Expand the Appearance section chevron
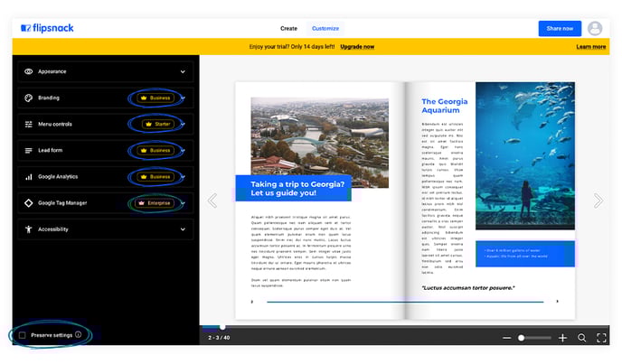 [x=183, y=71]
